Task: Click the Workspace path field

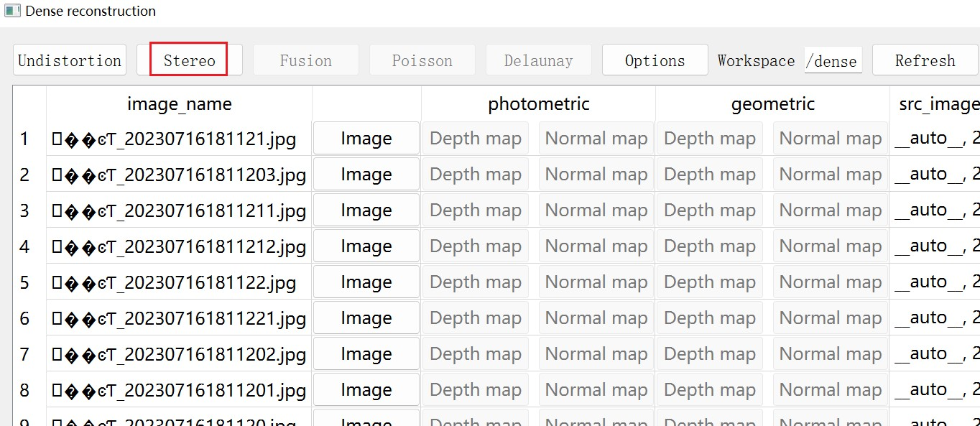Action: [833, 61]
